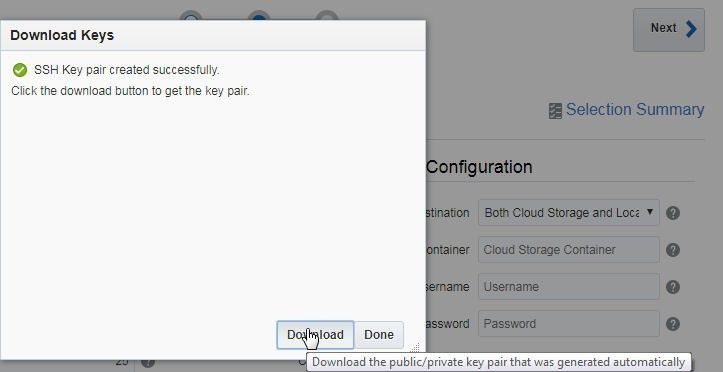
Task: Click into the Password field
Action: 569,323
